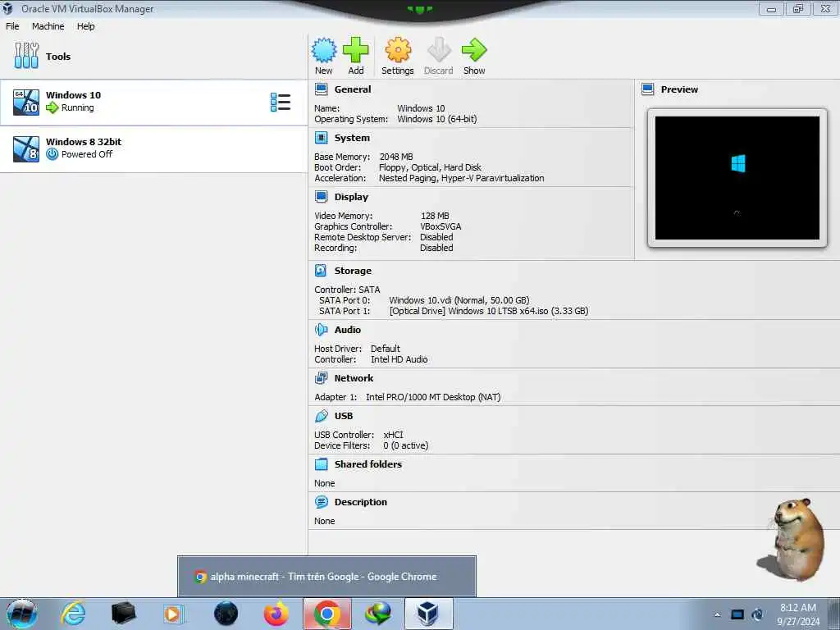
Task: Click the 'Intel HD Audio' controller value
Action: click(399, 359)
